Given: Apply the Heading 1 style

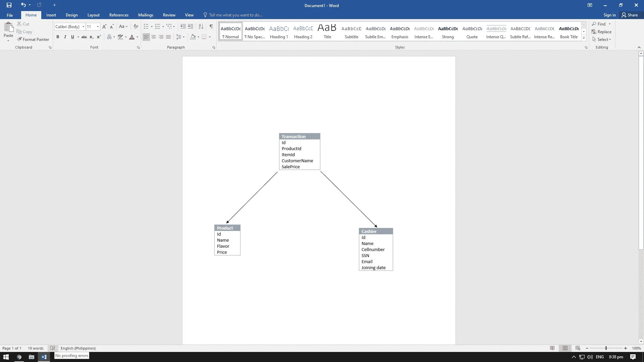Looking at the screenshot, I should click(279, 32).
